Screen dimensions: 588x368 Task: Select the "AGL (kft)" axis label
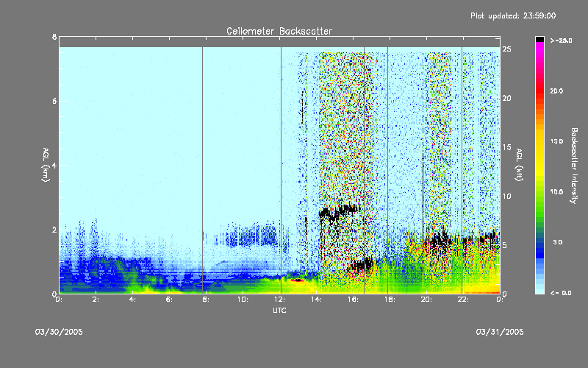[519, 165]
